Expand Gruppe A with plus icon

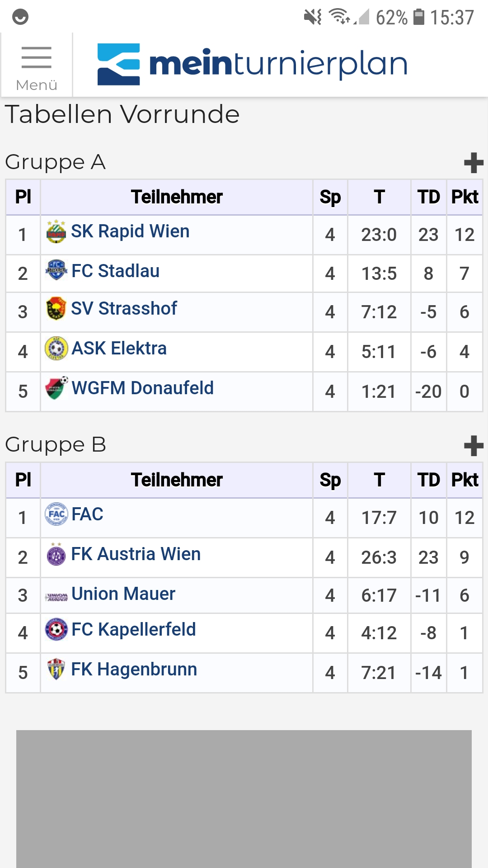point(474,163)
